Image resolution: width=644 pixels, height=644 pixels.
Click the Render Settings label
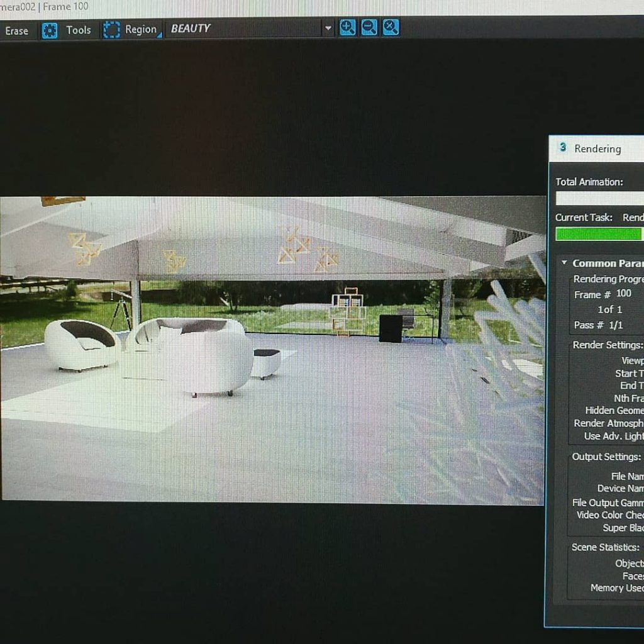tap(607, 345)
